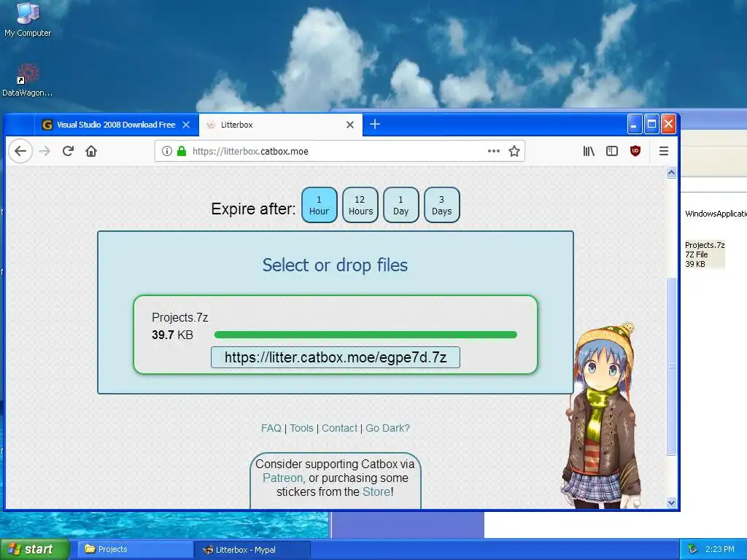Viewport: 747px width, 560px height.
Task: Open the browser Library icon
Action: point(589,151)
